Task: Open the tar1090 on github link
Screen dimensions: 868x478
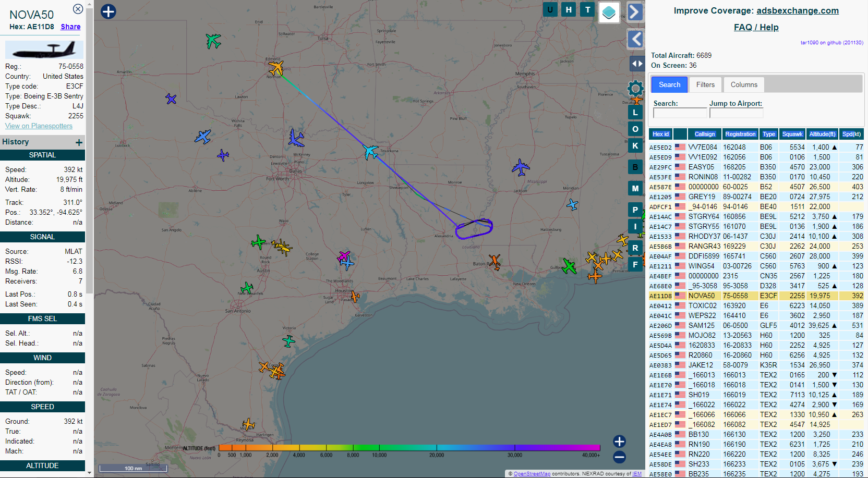Action: [x=831, y=43]
